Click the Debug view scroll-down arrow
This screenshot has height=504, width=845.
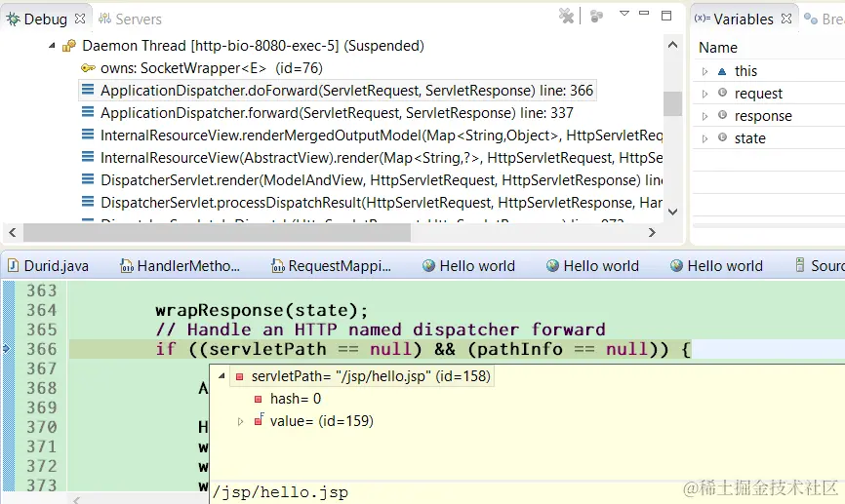[x=672, y=212]
